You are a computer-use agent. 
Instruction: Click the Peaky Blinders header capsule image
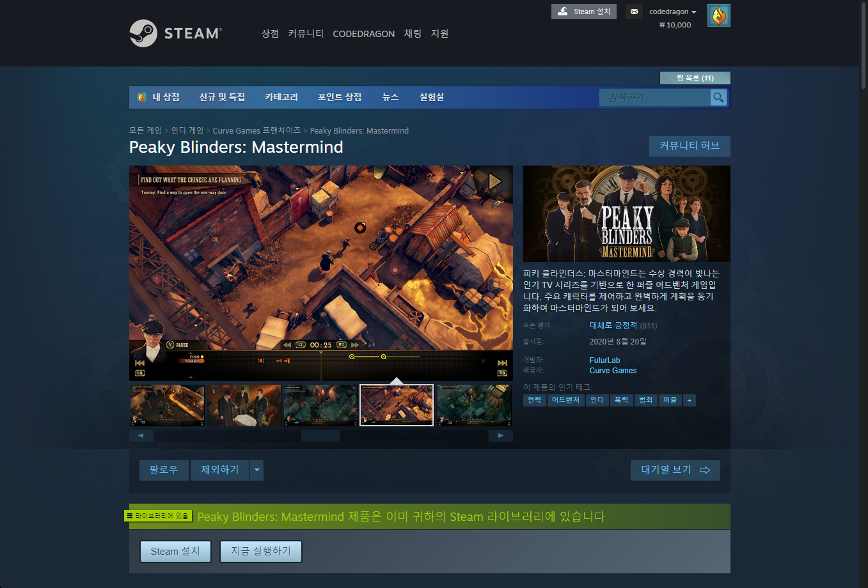pos(627,214)
